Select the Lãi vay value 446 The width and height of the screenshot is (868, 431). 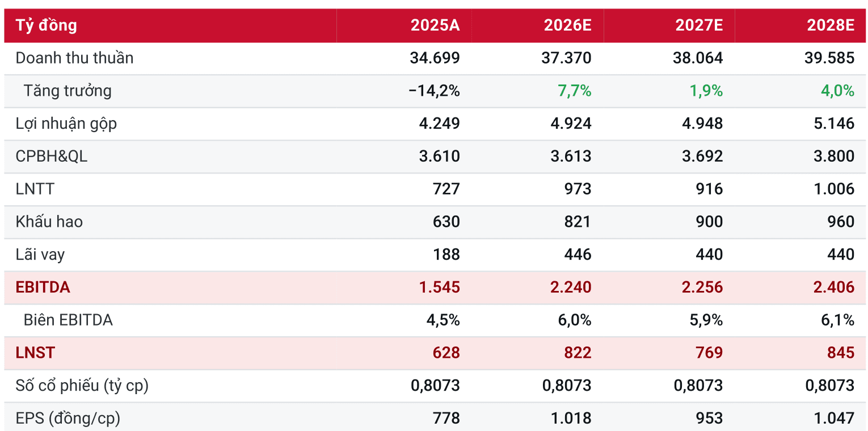pos(578,254)
